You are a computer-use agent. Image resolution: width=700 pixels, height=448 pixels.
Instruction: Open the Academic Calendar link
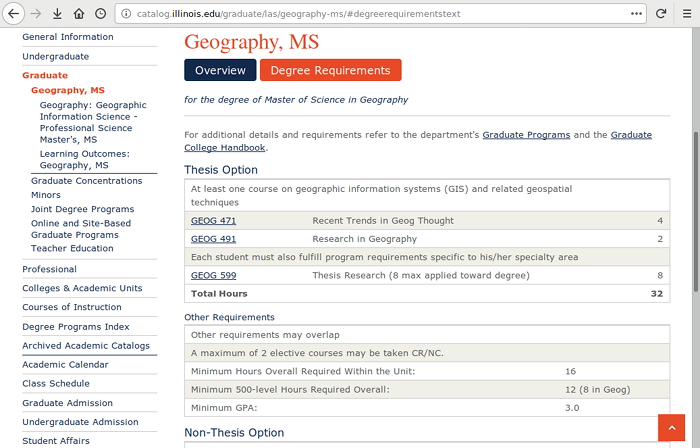coord(66,365)
